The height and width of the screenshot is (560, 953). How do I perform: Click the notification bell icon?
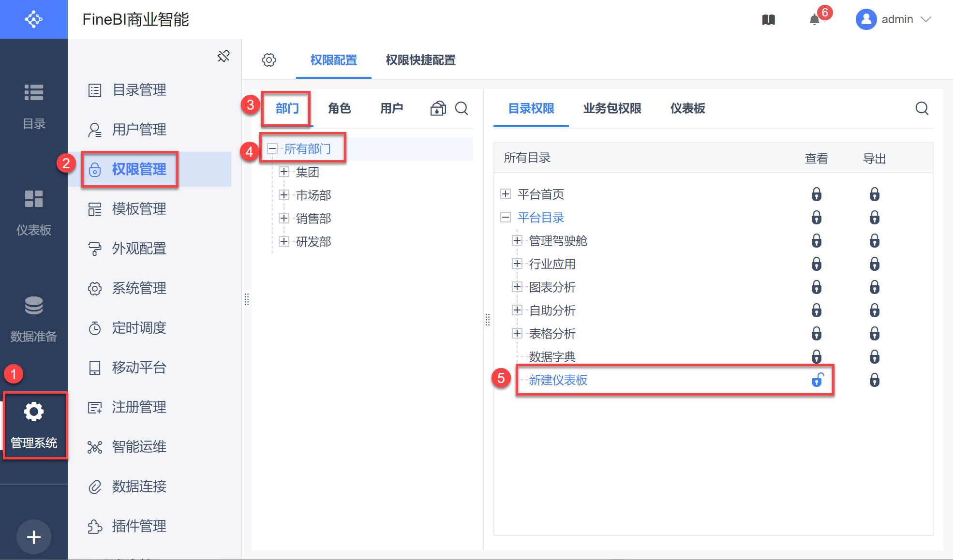click(x=815, y=20)
